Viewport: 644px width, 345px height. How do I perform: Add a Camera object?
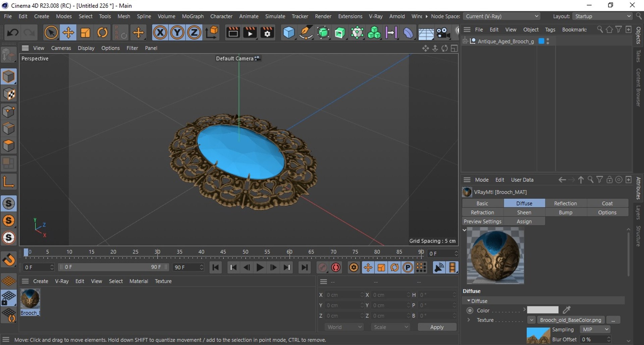pyautogui.click(x=443, y=33)
